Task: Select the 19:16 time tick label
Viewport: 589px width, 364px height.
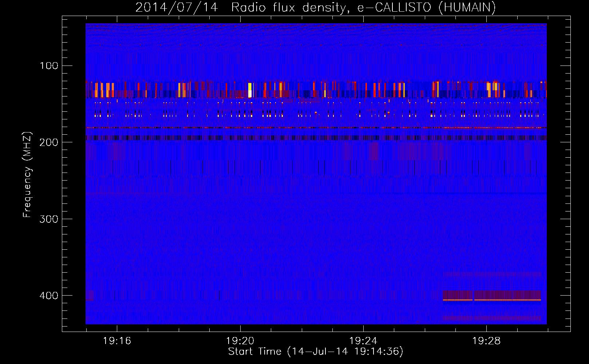Action: (117, 341)
